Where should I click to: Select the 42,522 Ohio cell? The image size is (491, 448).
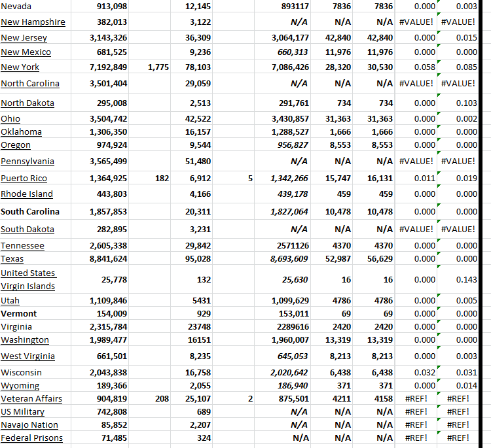pos(192,118)
